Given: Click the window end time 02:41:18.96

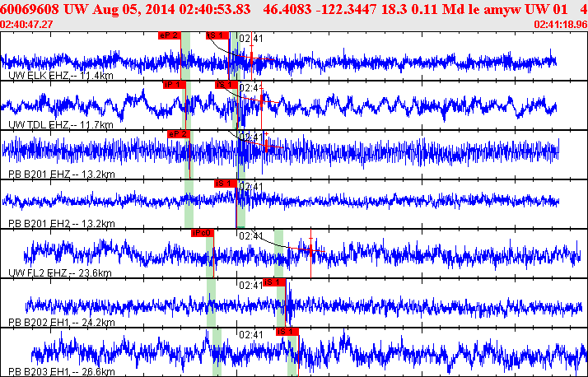Looking at the screenshot, I should (561, 25).
